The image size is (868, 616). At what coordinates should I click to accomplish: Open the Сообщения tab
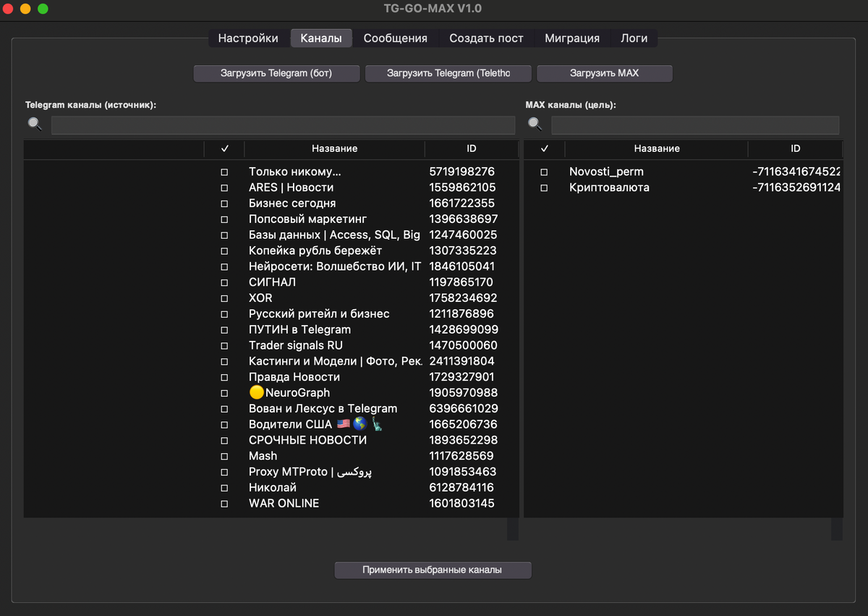pos(395,38)
